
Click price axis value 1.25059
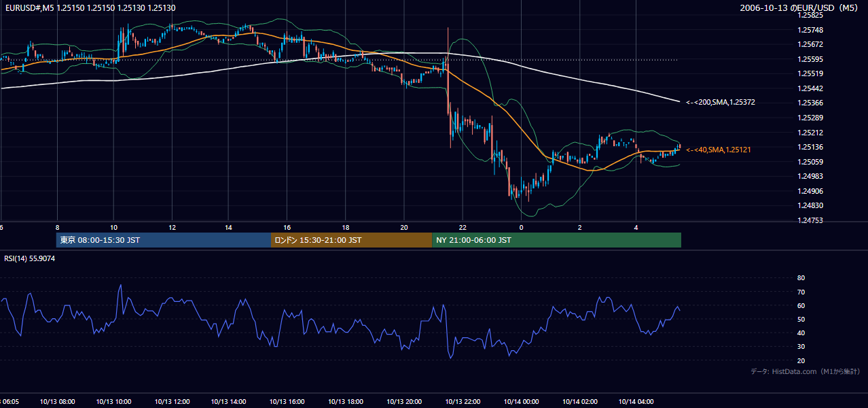809,162
